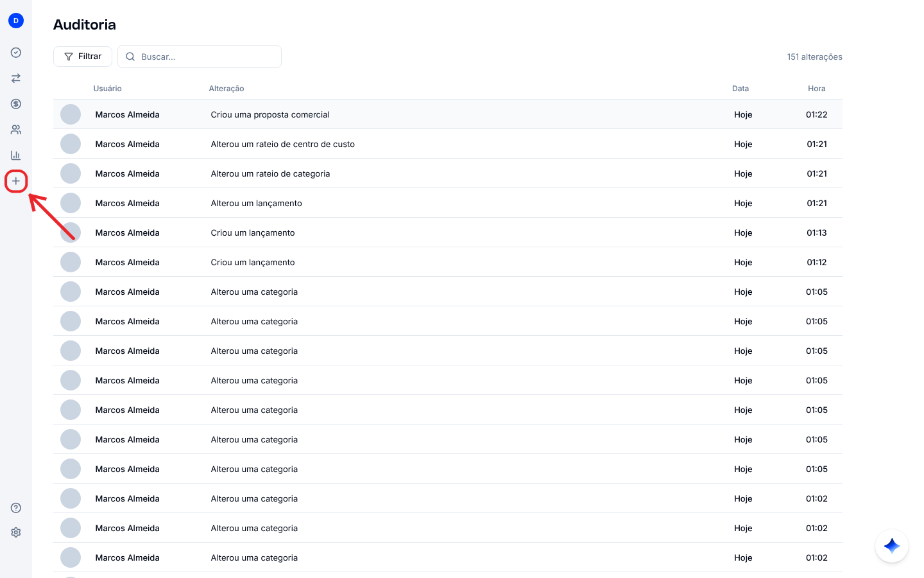This screenshot has width=924, height=578.
Task: Launch the blue sparkle AI assistant button
Action: (892, 546)
